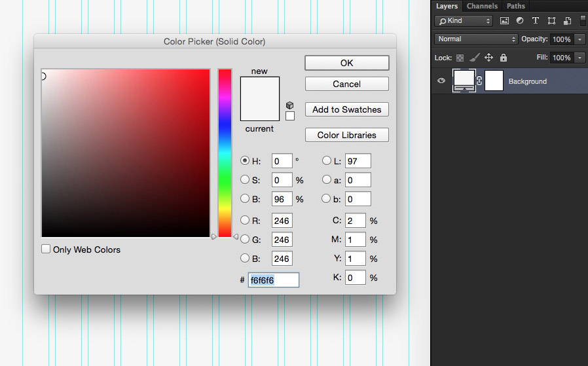The width and height of the screenshot is (588, 366).
Task: Enable Only Web Colors checkbox
Action: (46, 249)
